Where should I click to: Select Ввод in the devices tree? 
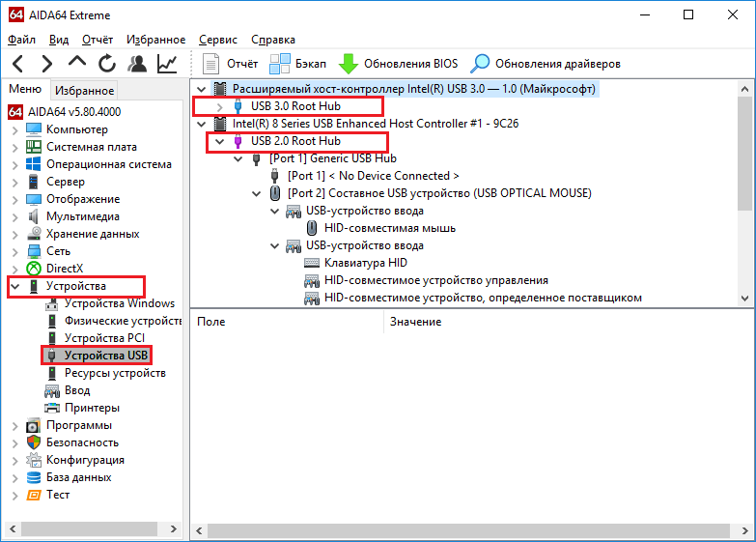[x=77, y=390]
